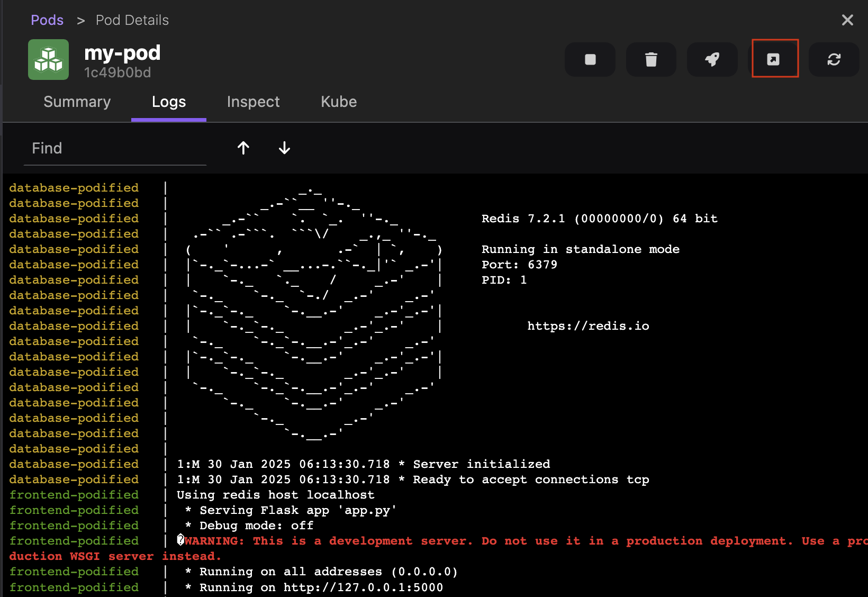The height and width of the screenshot is (597, 868).
Task: Jump to next find match with down arrow
Action: 284,148
